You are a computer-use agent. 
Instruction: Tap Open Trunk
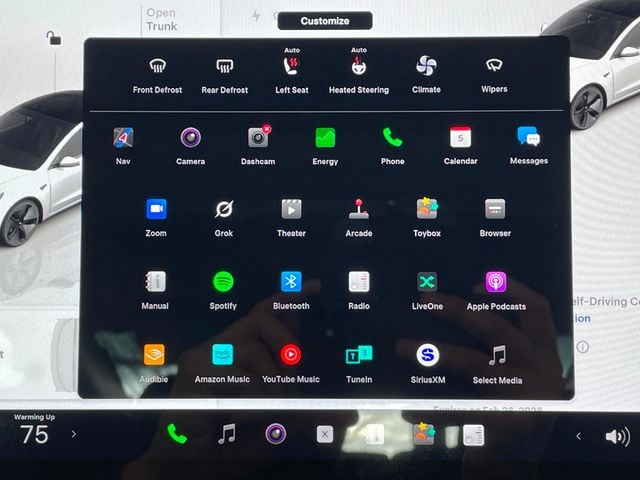click(161, 20)
